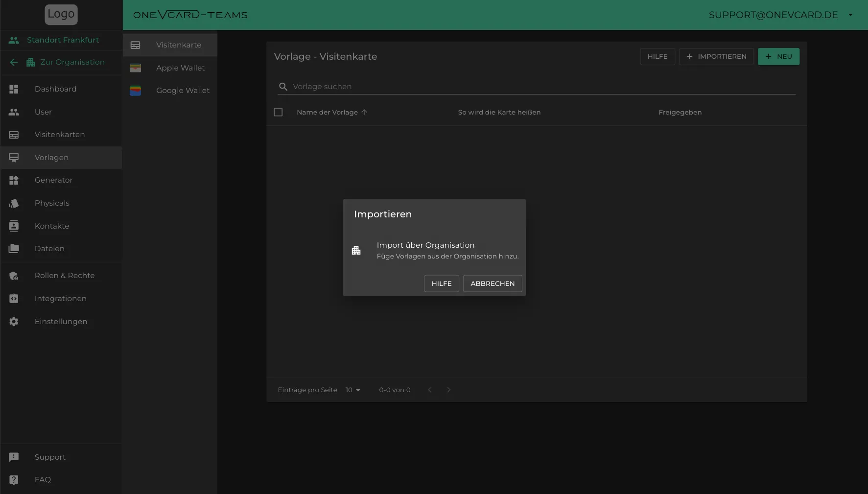Click the Visitenkarten card icon in sidebar

pos(14,135)
